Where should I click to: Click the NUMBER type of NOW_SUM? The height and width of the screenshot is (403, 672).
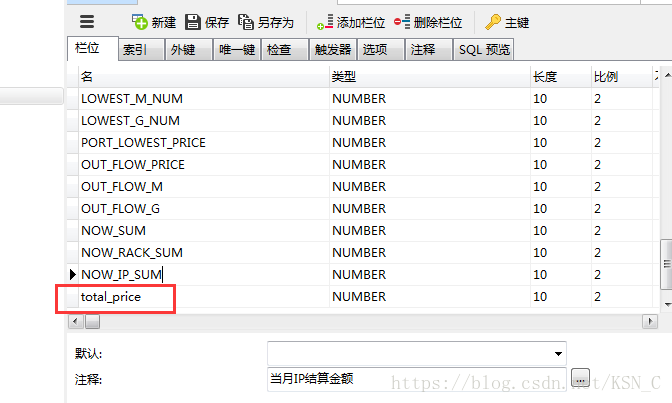(359, 231)
